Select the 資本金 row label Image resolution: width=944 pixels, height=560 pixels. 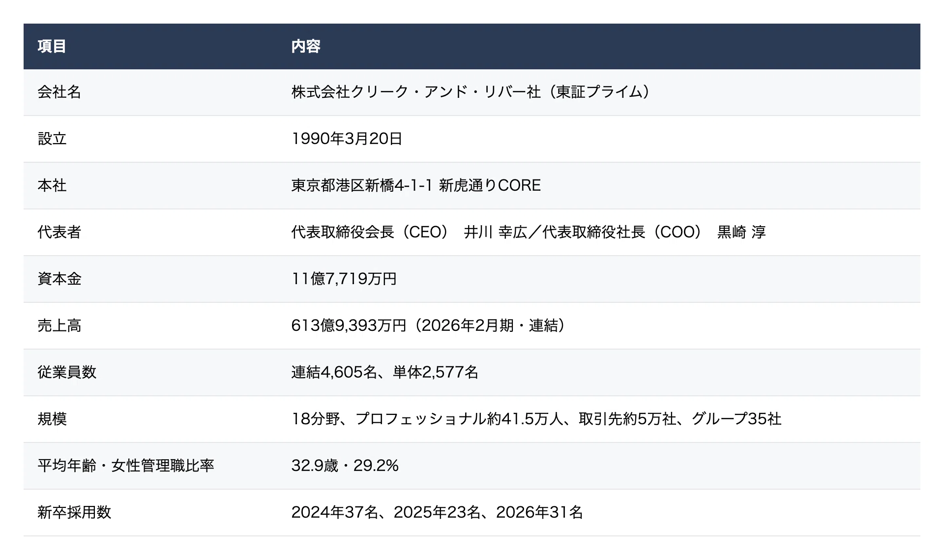pyautogui.click(x=59, y=279)
